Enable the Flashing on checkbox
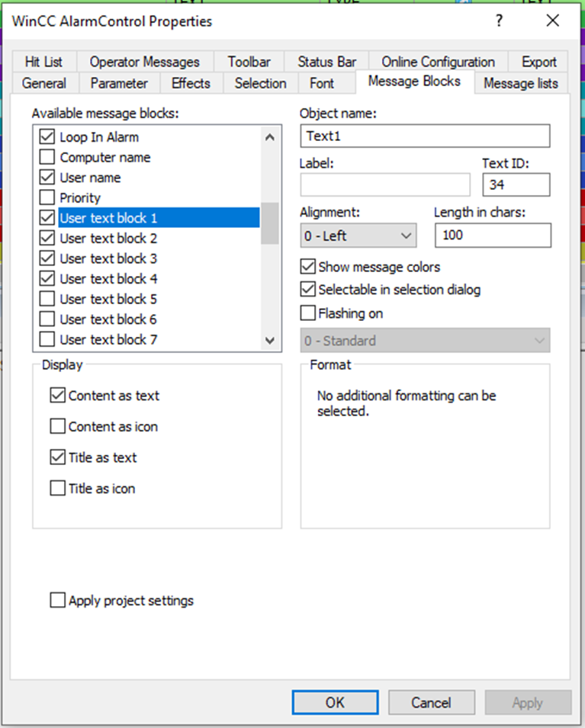The image size is (585, 728). (307, 313)
